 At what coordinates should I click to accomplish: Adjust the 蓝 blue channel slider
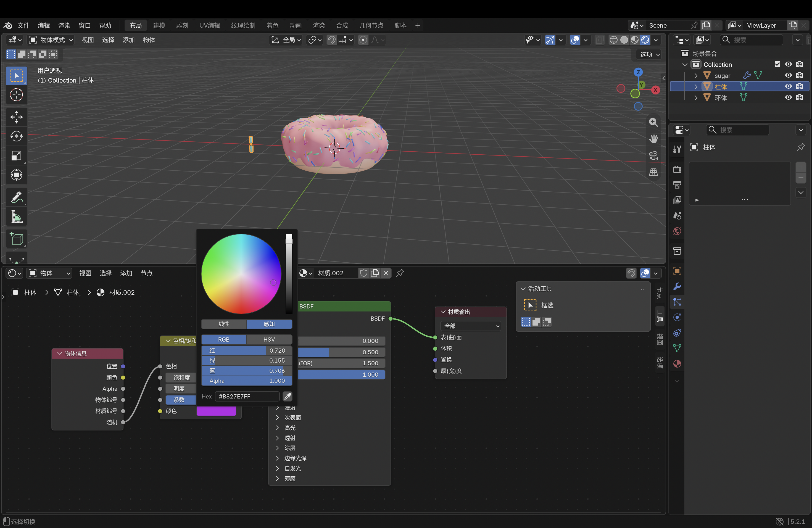tap(247, 371)
